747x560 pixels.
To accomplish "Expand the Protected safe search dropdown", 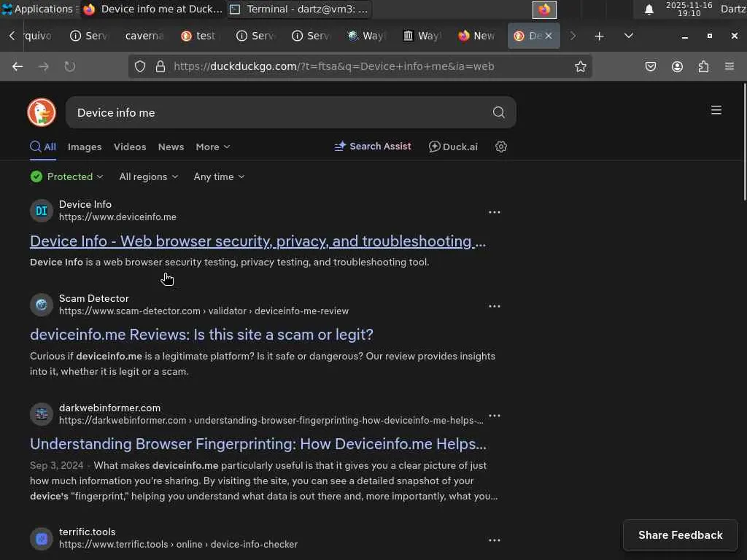I will (x=66, y=176).
